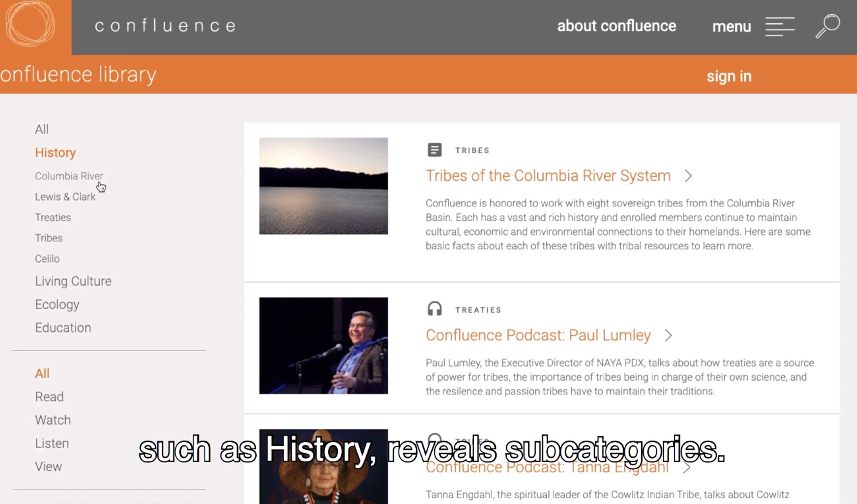Image resolution: width=857 pixels, height=504 pixels.
Task: Select Columbia River subcategory
Action: [x=69, y=176]
